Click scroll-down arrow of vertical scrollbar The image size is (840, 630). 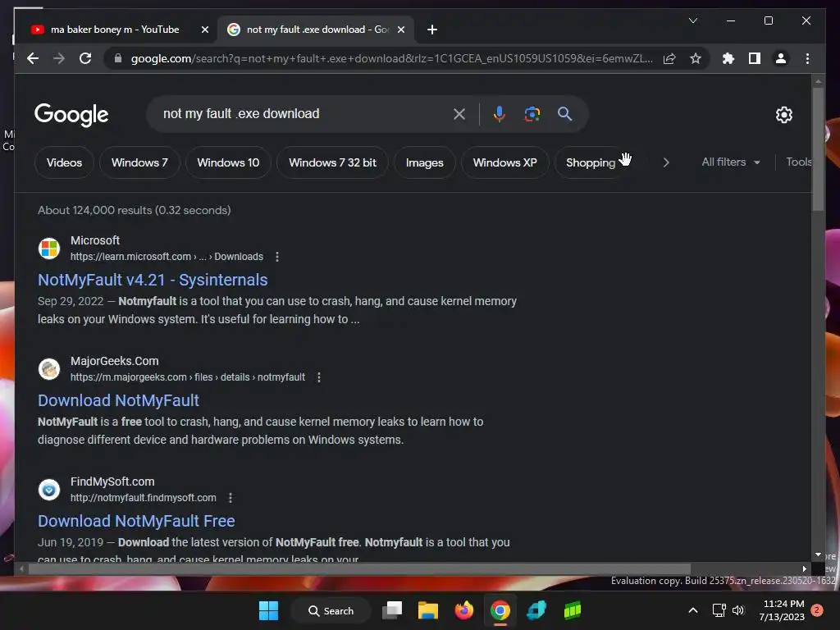click(818, 555)
